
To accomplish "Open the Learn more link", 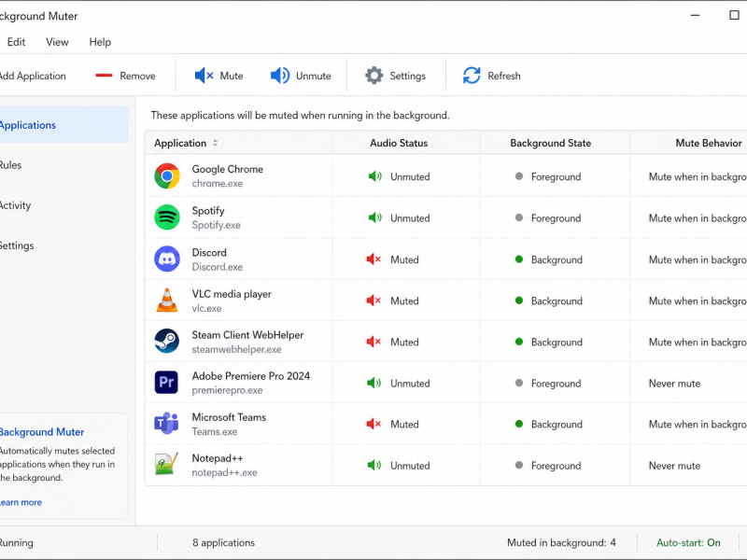I will pyautogui.click(x=21, y=502).
